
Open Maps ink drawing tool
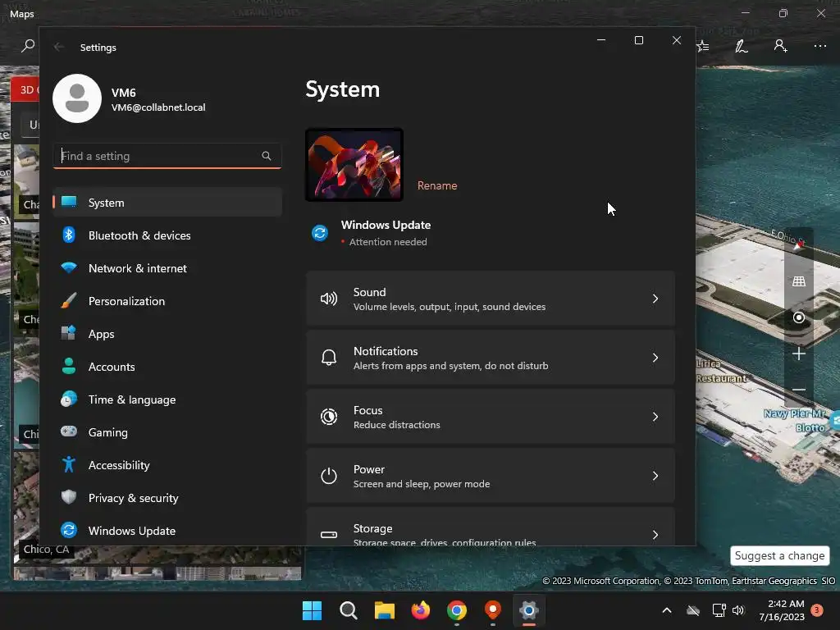coord(742,46)
